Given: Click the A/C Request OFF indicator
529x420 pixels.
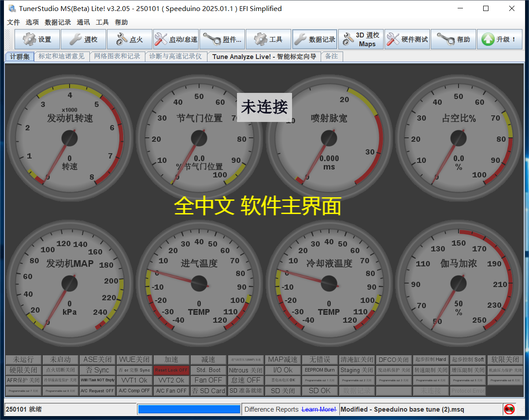Looking at the screenshot, I should (97, 391).
